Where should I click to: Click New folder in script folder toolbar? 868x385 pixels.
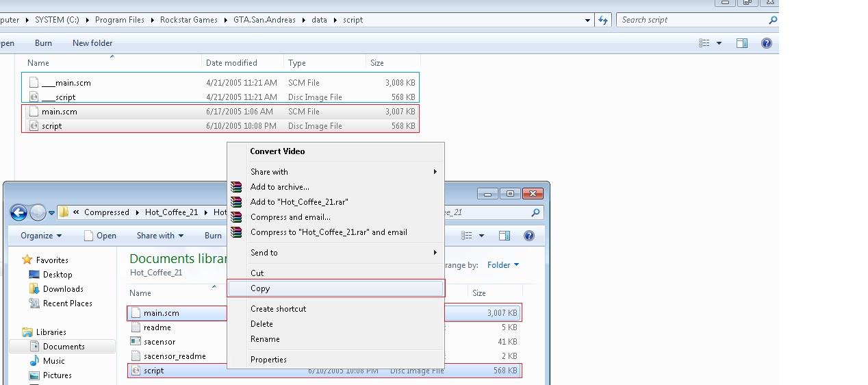click(92, 43)
